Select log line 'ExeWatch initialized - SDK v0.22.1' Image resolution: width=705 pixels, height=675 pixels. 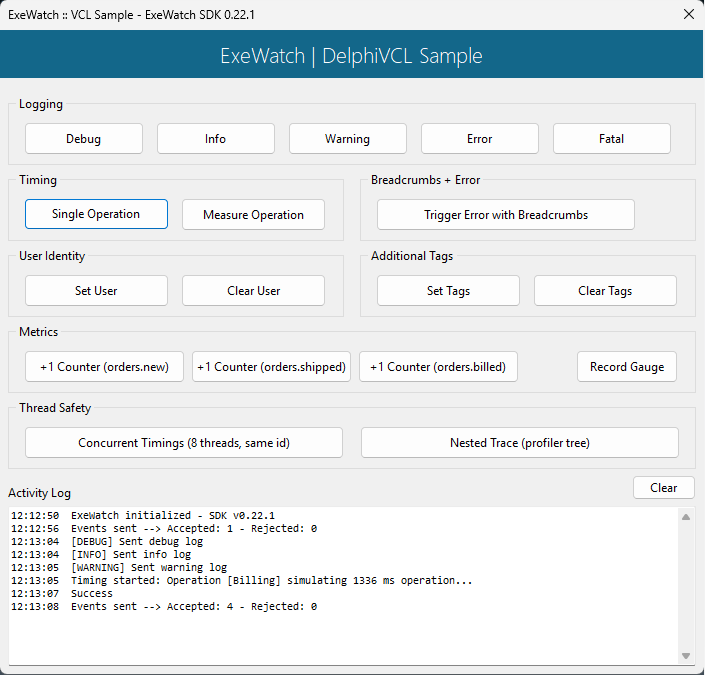[x=143, y=515]
